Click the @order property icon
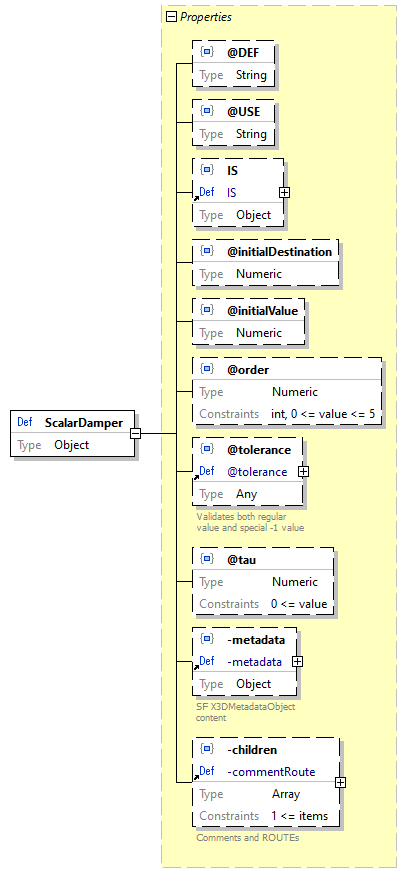411x882 pixels. point(207,369)
